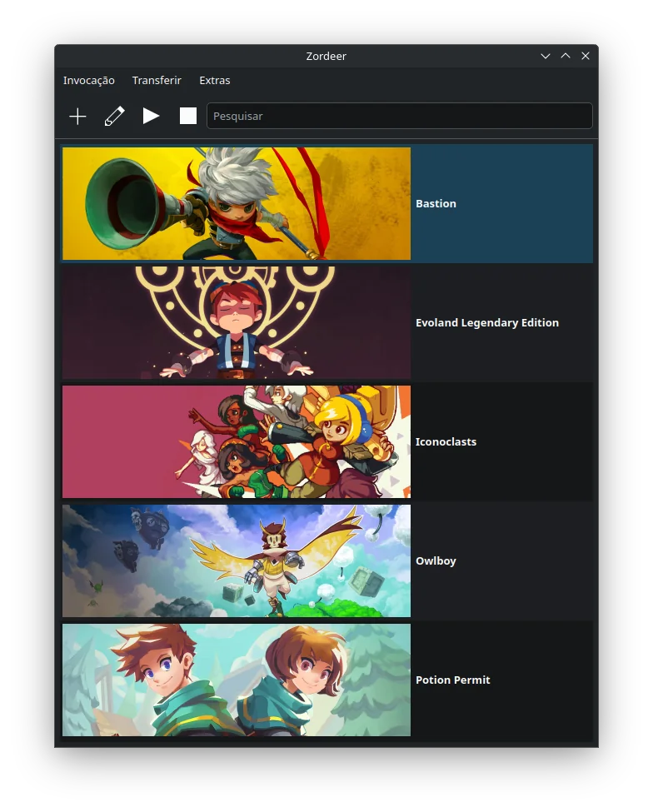Minimize the Zordeer window
The width and height of the screenshot is (653, 812).
click(x=546, y=56)
